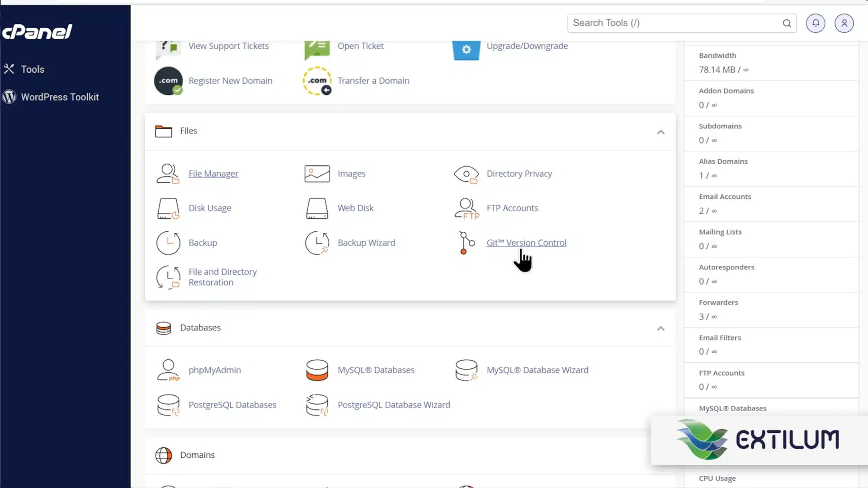Click the phpMyAdmin link
868x488 pixels.
coord(215,370)
